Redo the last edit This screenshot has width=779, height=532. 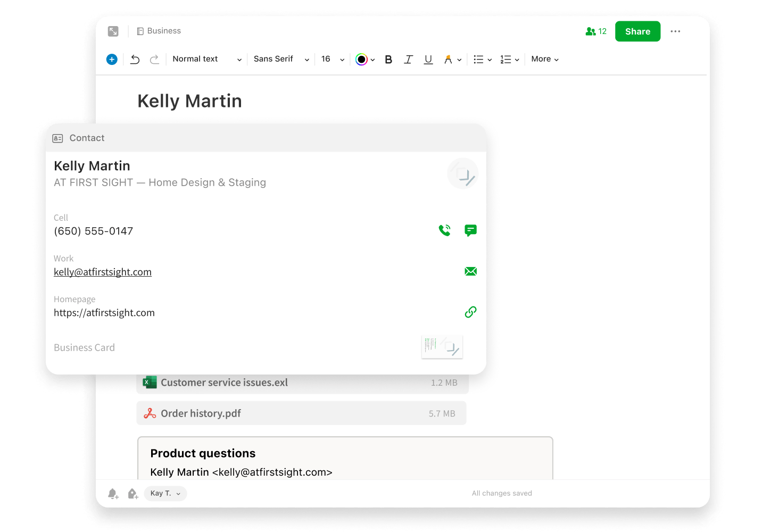[x=154, y=60]
